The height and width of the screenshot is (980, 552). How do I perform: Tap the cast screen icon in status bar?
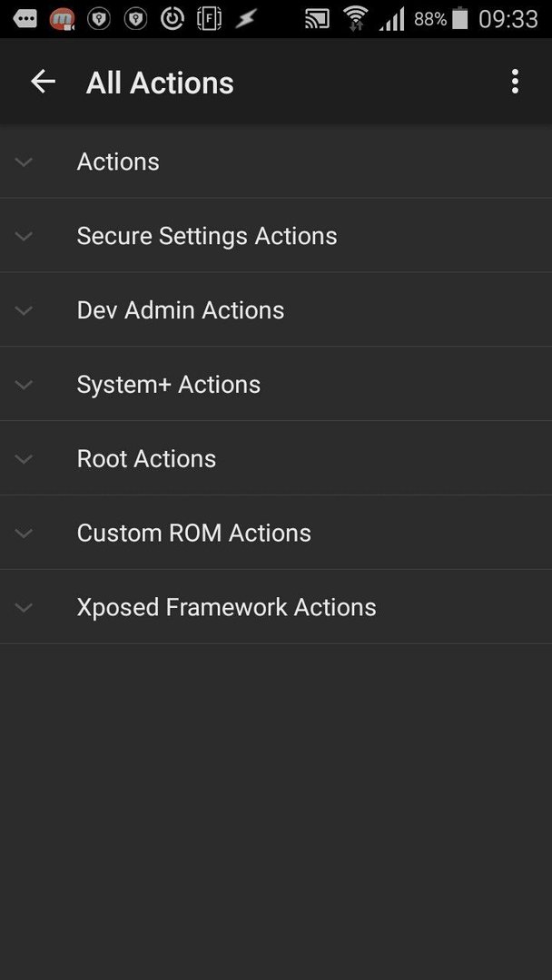coord(317,19)
